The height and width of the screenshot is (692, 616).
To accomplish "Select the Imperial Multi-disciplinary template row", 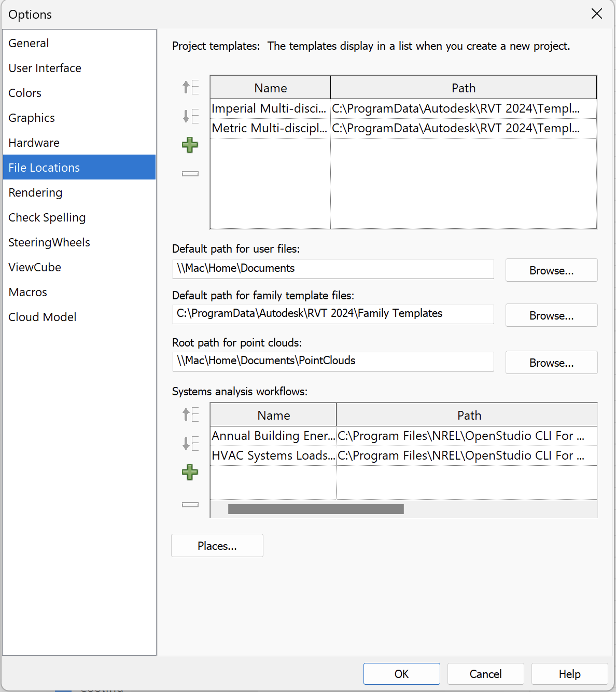I will [x=270, y=108].
